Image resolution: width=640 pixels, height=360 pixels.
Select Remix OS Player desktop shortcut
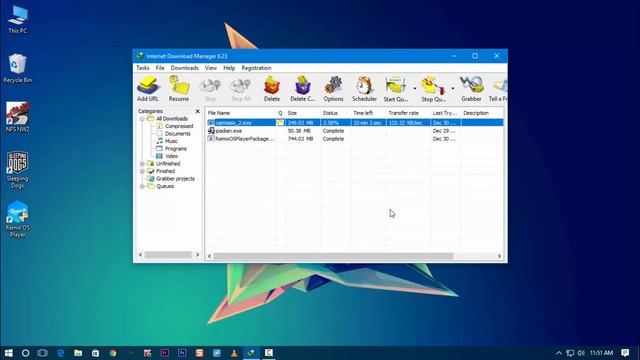click(x=18, y=219)
